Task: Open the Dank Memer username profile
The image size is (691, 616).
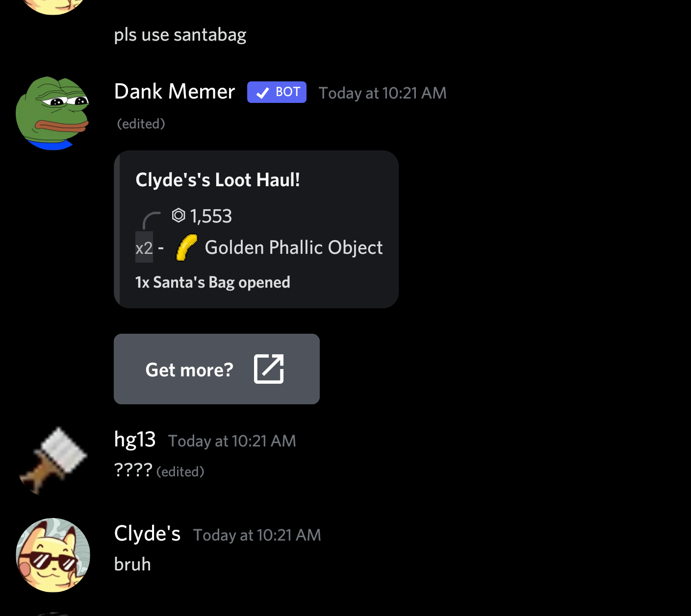Action: tap(175, 92)
